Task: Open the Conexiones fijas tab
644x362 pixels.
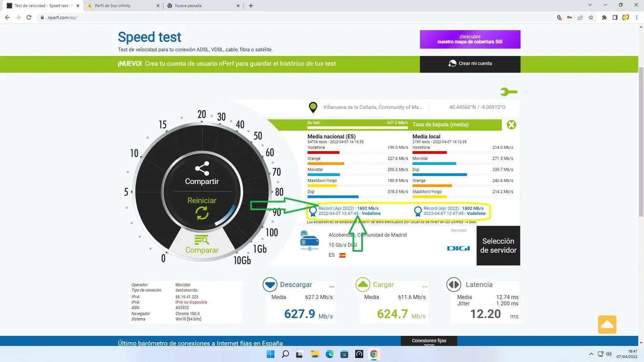Action: click(x=429, y=341)
